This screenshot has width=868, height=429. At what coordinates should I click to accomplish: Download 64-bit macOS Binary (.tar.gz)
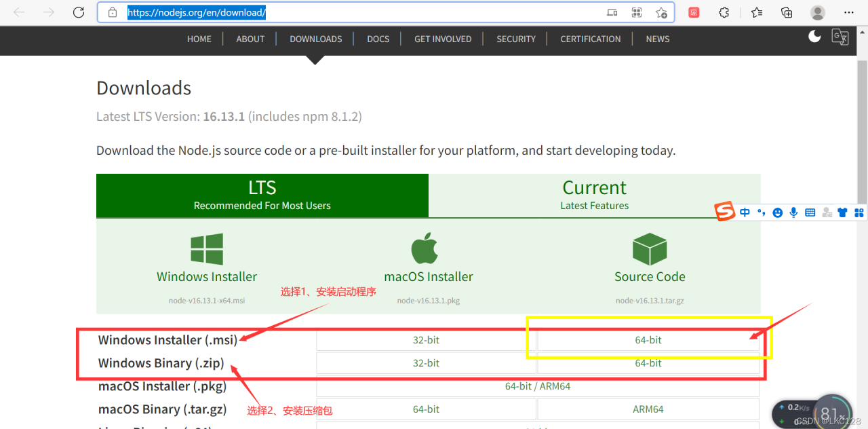pos(427,409)
